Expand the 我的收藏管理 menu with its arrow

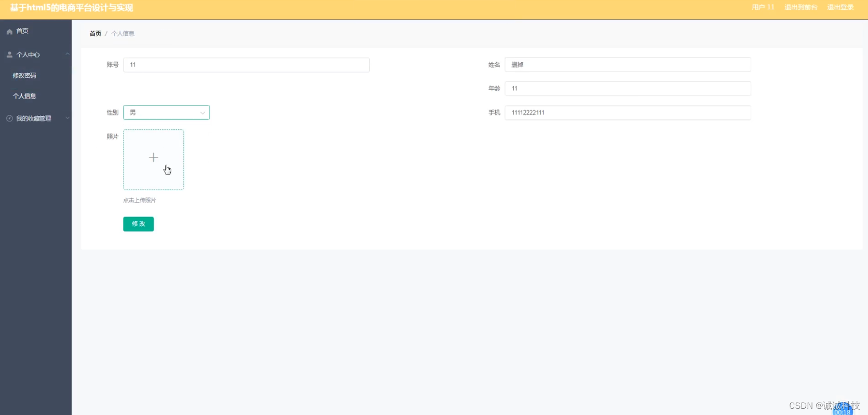pyautogui.click(x=67, y=118)
